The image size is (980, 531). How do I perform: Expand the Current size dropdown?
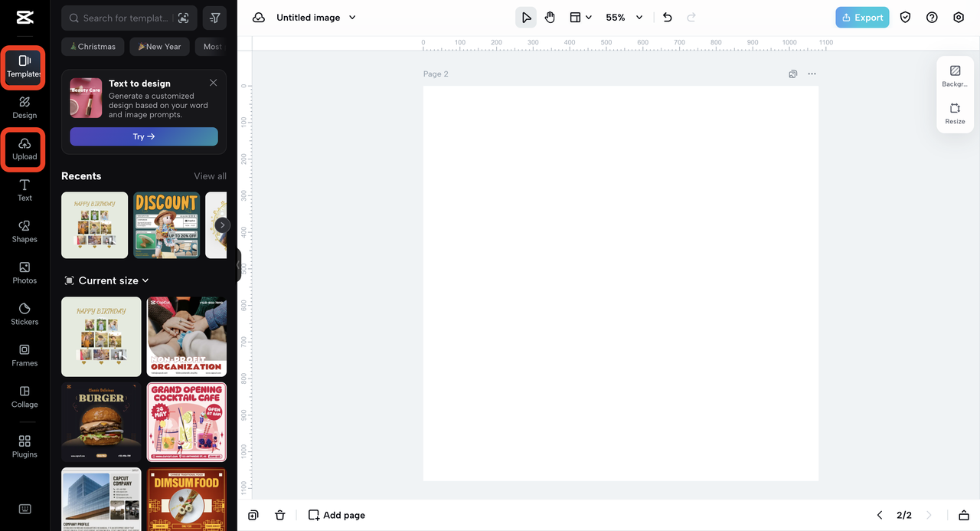pos(107,280)
